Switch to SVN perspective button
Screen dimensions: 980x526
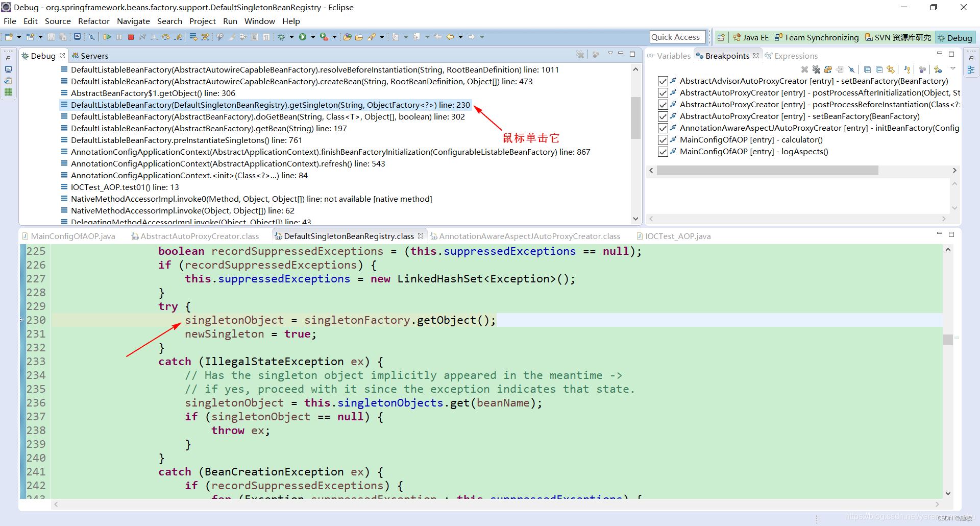tap(898, 37)
